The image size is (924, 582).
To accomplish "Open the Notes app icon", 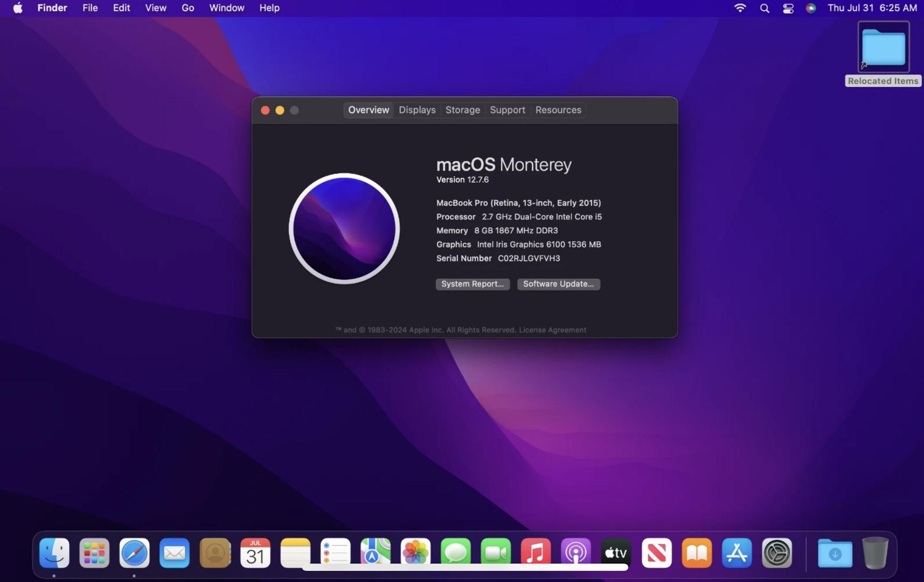I will pyautogui.click(x=295, y=553).
